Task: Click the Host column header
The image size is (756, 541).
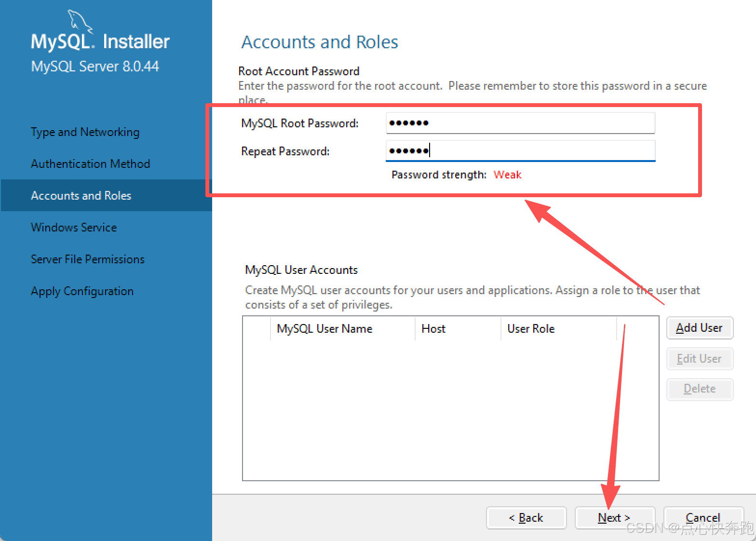Action: point(458,329)
